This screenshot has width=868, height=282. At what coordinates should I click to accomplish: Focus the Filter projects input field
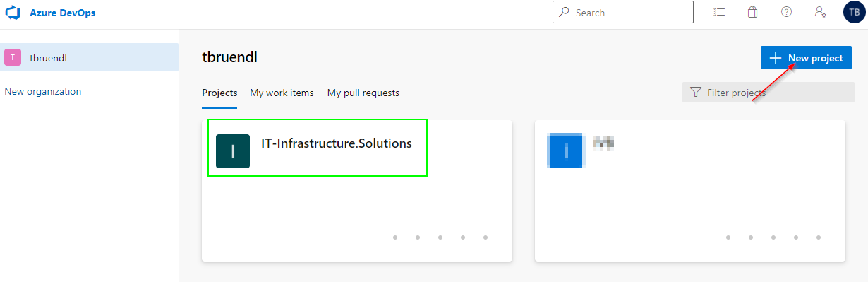(768, 92)
